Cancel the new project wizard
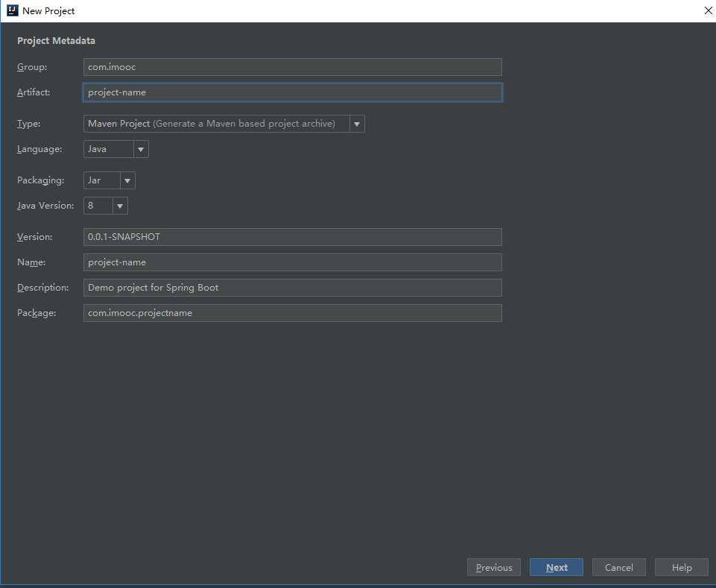Viewport: 716px width, 588px height. 619,568
